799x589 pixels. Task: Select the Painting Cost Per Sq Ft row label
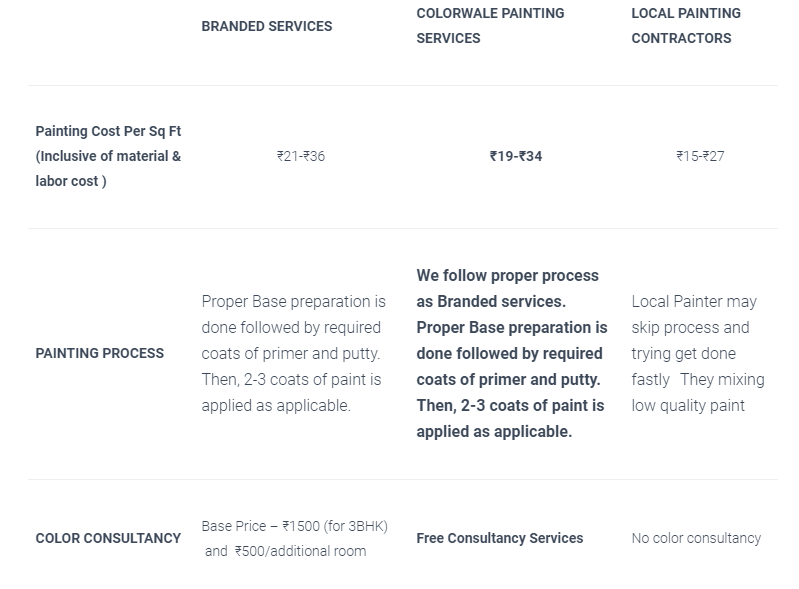click(x=108, y=131)
